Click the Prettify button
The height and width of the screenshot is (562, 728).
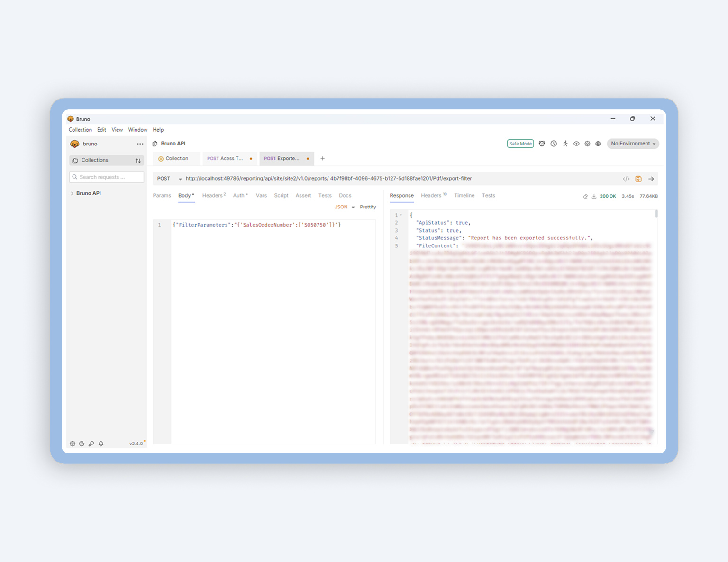coord(368,207)
